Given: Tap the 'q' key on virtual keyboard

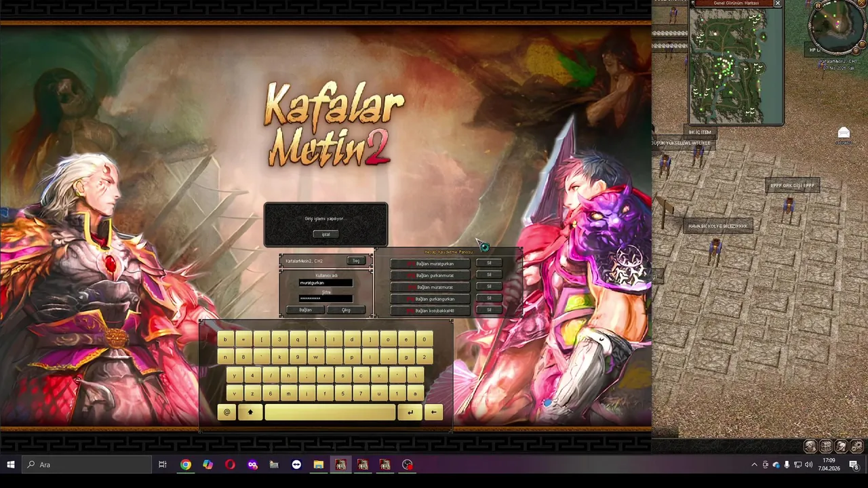Looking at the screenshot, I should [298, 339].
